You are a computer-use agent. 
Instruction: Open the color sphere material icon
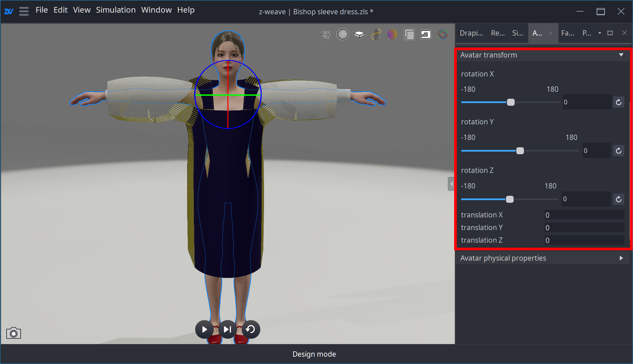click(x=392, y=34)
